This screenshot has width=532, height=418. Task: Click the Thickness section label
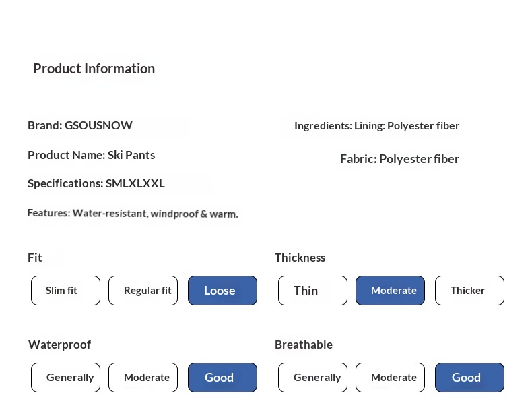click(300, 258)
